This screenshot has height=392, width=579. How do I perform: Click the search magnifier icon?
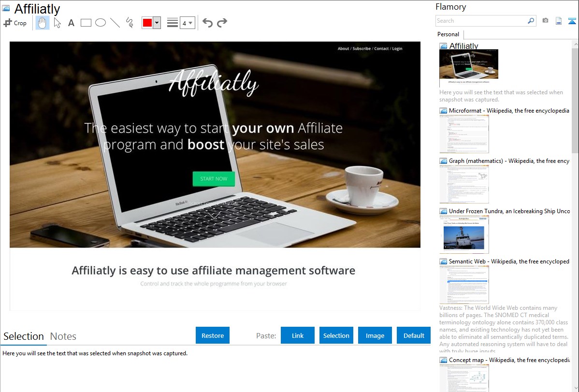[531, 21]
